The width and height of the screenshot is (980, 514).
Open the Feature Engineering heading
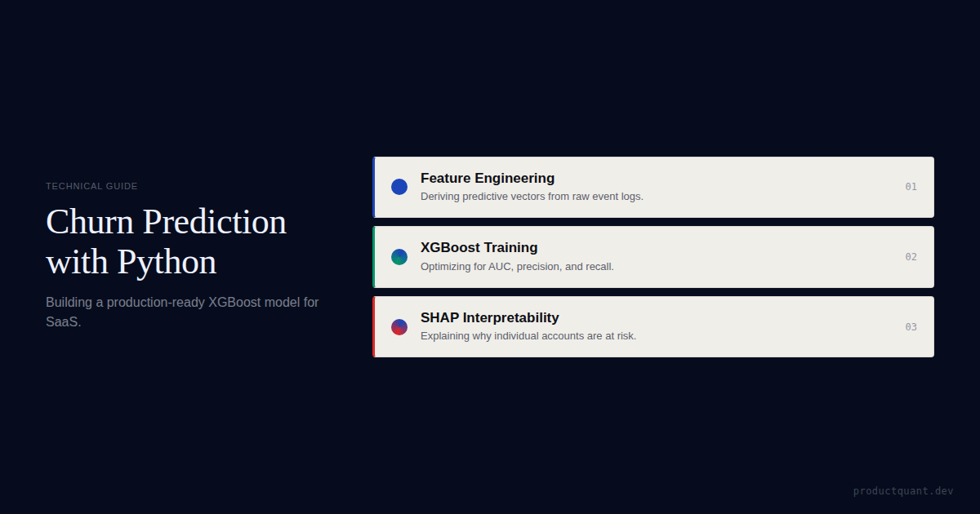click(x=488, y=178)
